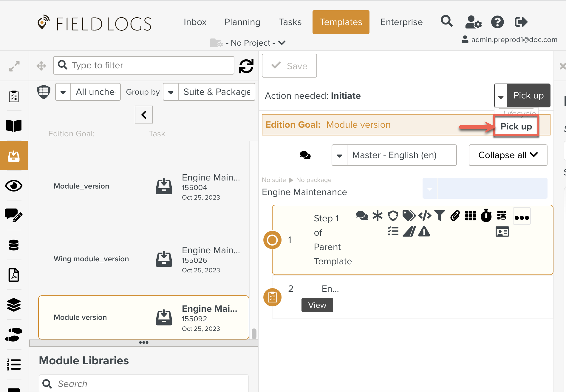Open the Enterprise menu
This screenshot has height=392, width=566.
(401, 22)
